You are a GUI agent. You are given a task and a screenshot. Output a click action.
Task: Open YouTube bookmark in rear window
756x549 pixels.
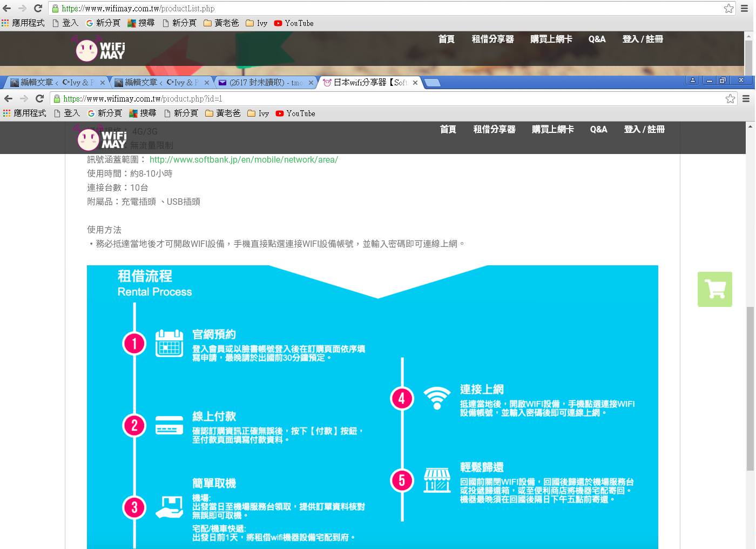coord(294,23)
